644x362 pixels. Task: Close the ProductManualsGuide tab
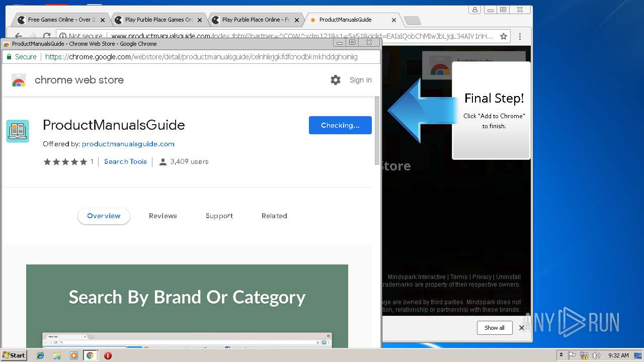394,20
